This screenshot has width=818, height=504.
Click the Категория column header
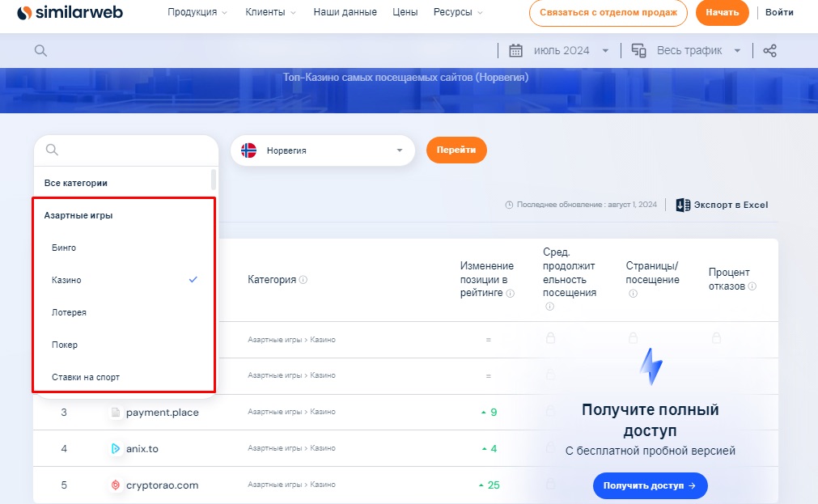(272, 280)
